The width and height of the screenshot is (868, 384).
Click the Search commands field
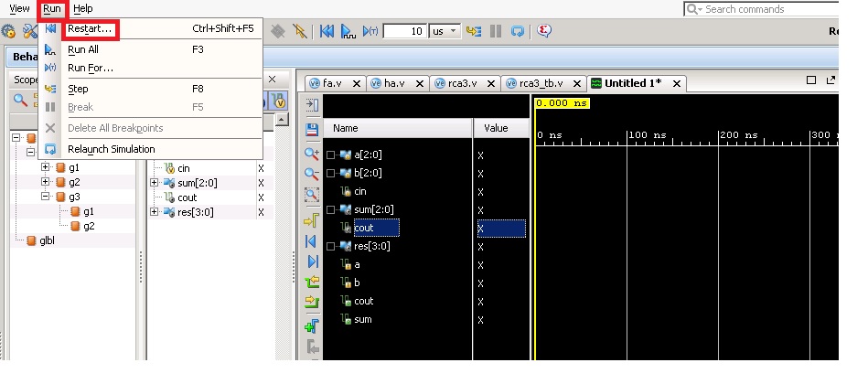coord(763,9)
